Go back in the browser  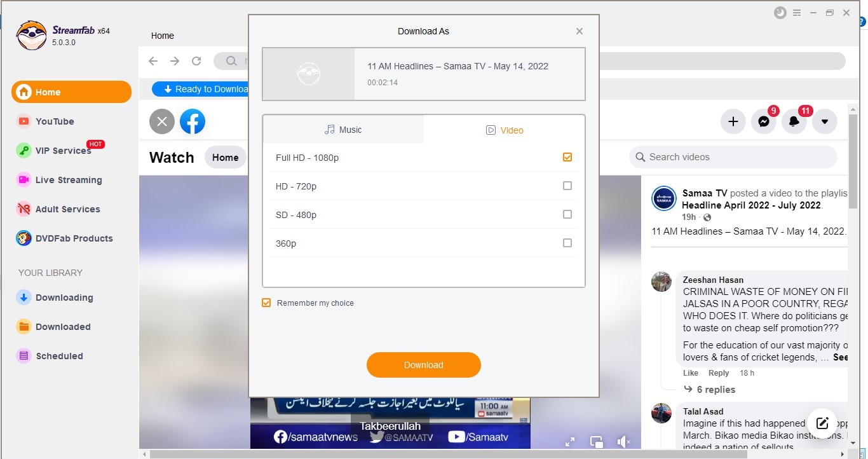point(153,61)
